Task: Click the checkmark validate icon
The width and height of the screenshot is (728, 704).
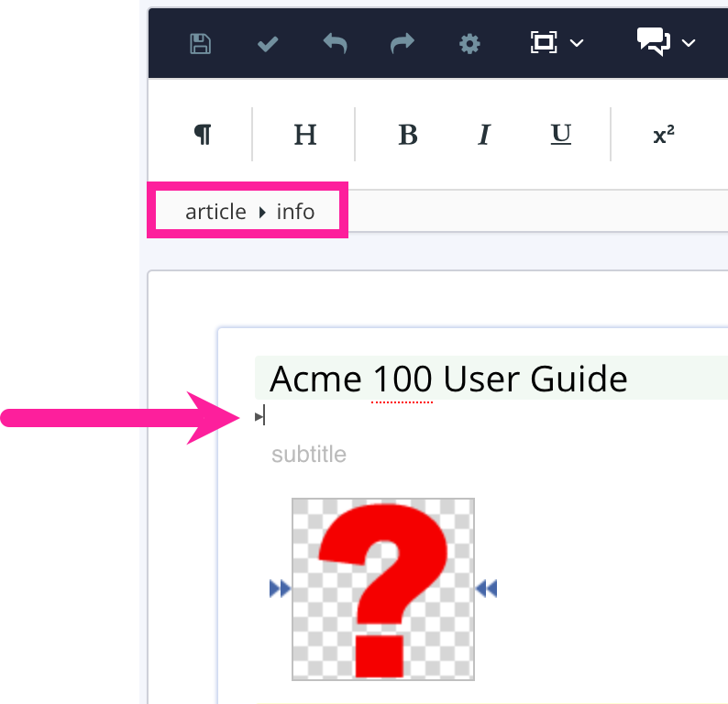Action: coord(268,44)
